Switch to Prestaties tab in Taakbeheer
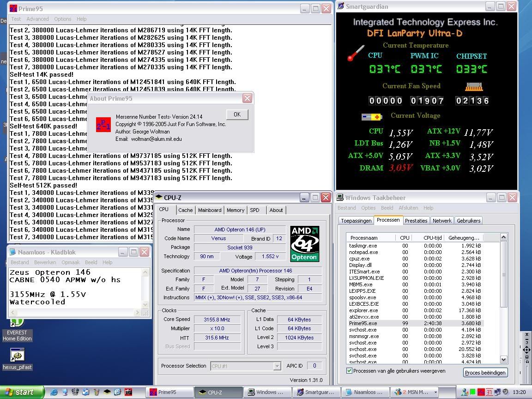The height and width of the screenshot is (399, 532). click(x=416, y=221)
